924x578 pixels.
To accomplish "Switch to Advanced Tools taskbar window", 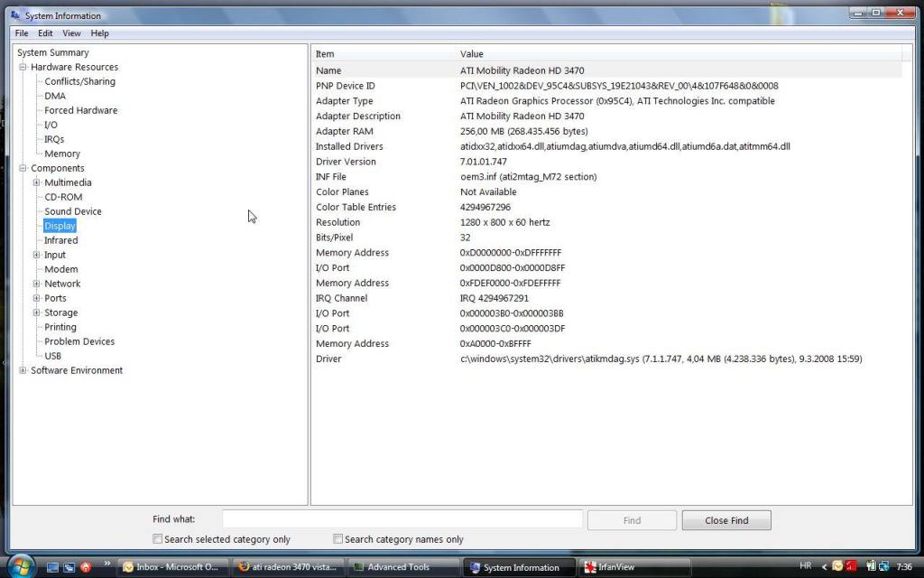I will pyautogui.click(x=402, y=567).
